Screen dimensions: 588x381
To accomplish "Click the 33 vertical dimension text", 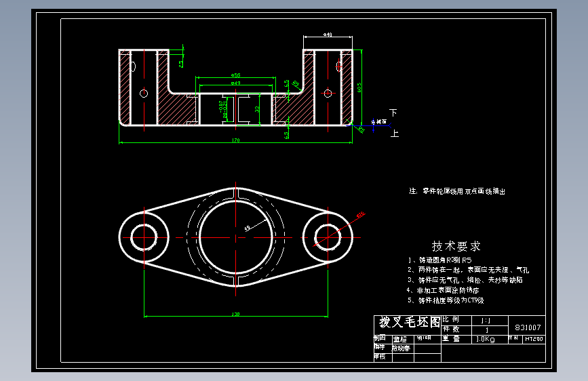I will tap(257, 109).
